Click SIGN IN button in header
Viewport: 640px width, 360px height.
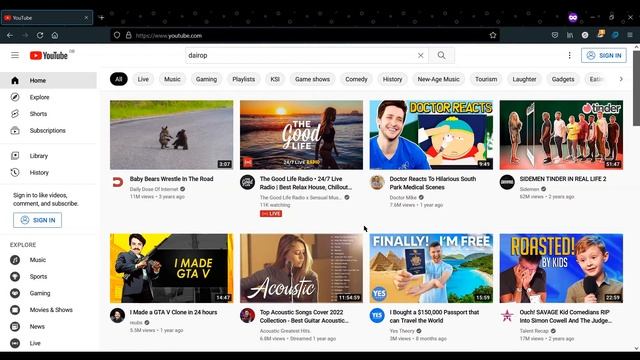[x=604, y=56]
